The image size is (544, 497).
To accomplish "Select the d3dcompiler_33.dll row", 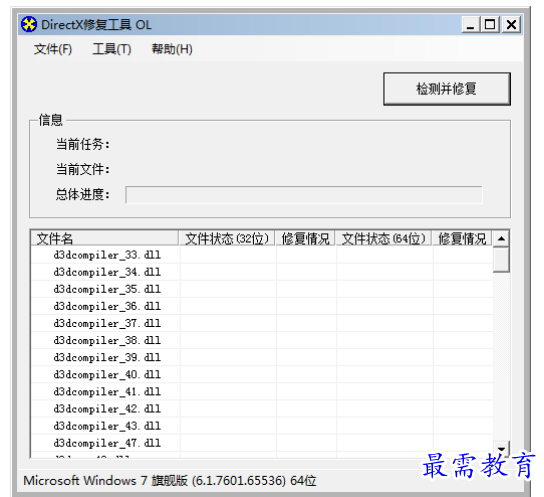I will coord(262,255).
